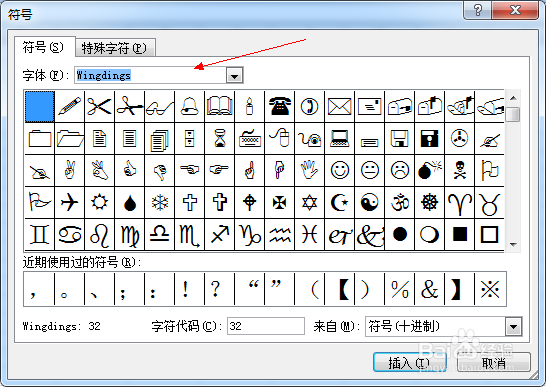The image size is (546, 387).
Task: Choose the Star of David symbol
Action: (309, 202)
